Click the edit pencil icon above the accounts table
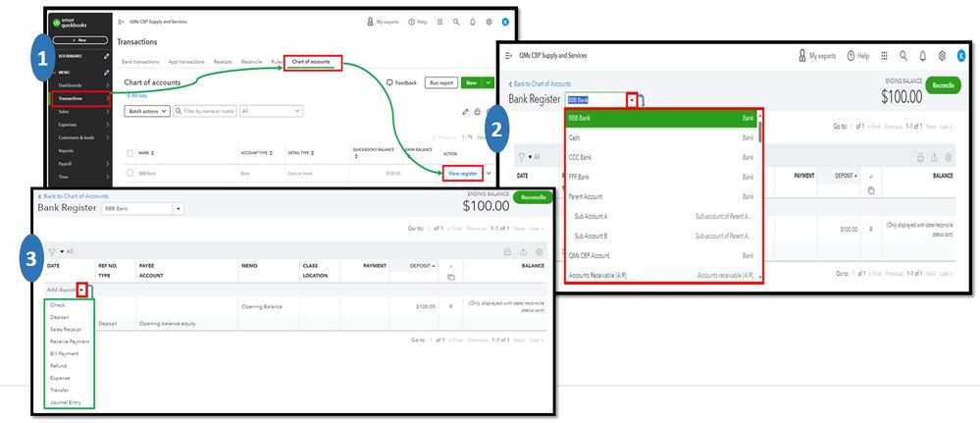980x423 pixels. tap(465, 111)
